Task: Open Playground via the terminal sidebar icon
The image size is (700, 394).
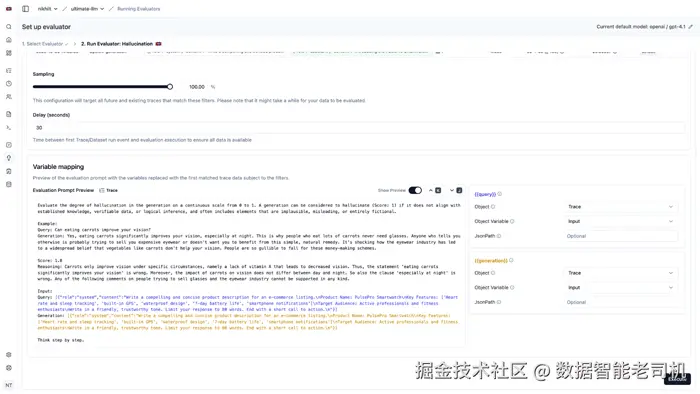Action: [x=8, y=127]
